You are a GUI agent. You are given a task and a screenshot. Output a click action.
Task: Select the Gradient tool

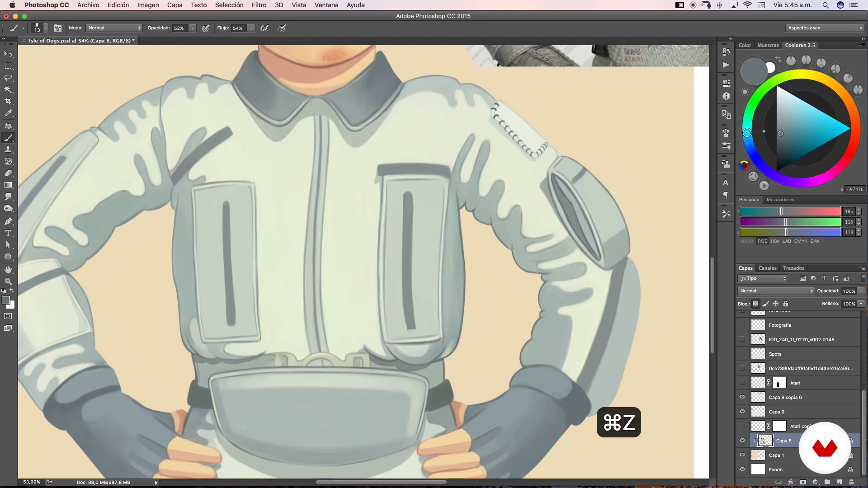(8, 185)
